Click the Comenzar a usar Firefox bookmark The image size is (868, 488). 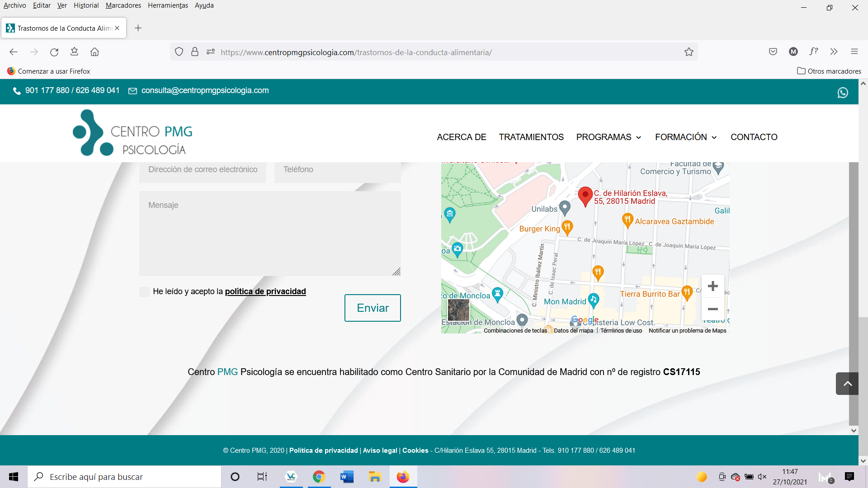pos(49,71)
